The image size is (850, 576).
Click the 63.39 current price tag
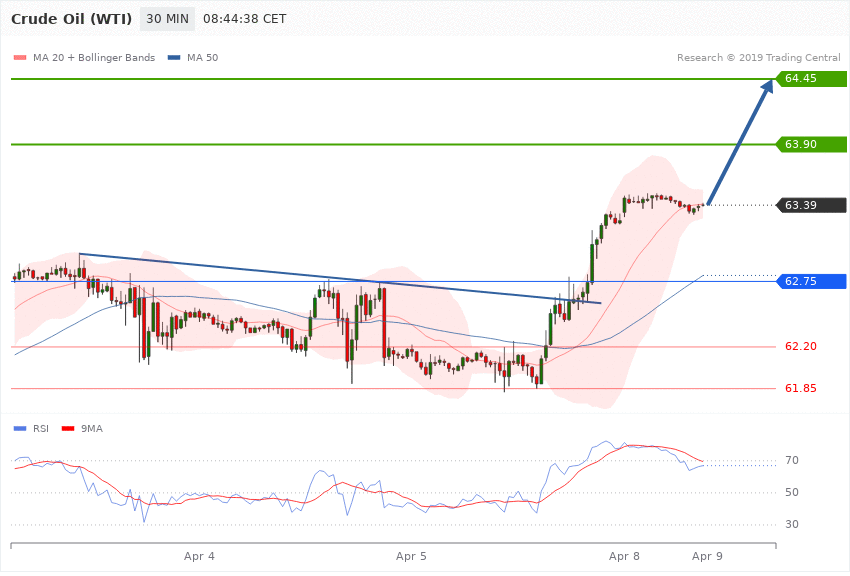pos(812,205)
